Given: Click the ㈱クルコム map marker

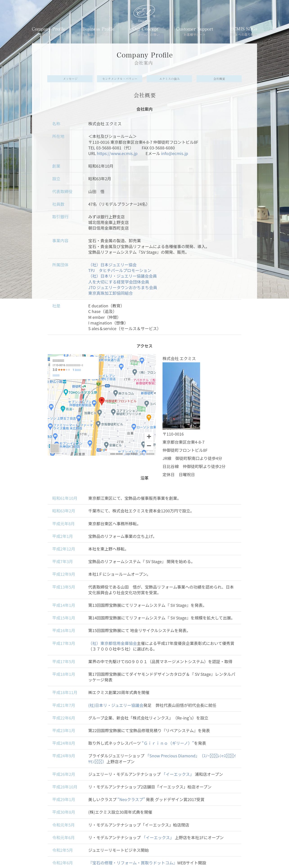Looking at the screenshot, I should coord(115,393).
